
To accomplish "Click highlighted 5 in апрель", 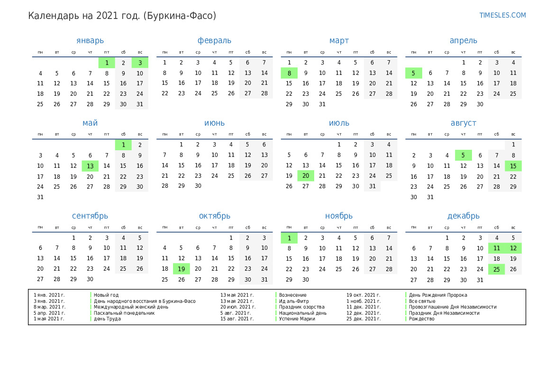I will click(413, 73).
